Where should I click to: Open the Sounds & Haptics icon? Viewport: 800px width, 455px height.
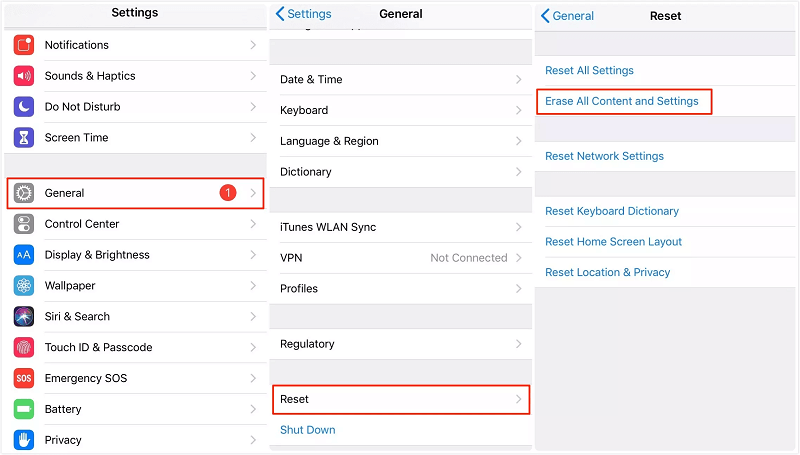click(24, 76)
